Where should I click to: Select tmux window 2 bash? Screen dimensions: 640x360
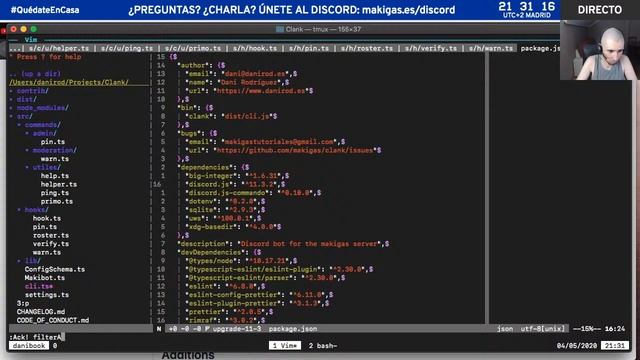(323, 346)
